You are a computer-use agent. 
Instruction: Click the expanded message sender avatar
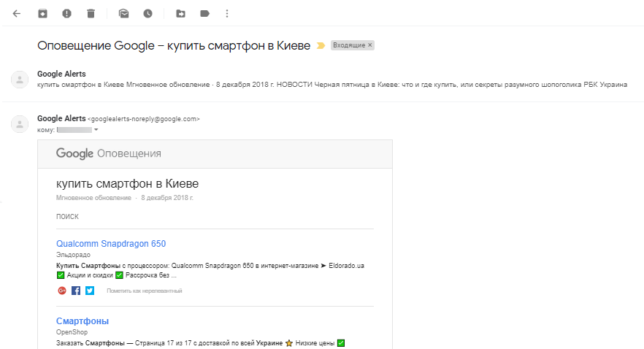[19, 124]
